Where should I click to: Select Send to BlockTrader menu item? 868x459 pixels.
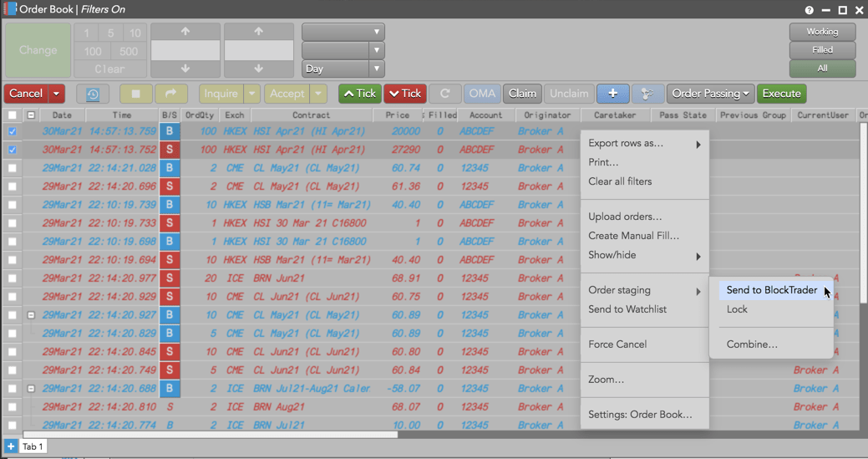(772, 290)
